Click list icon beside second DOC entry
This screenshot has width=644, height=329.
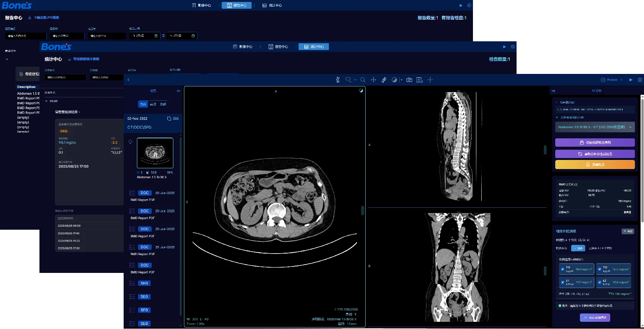[x=132, y=211]
